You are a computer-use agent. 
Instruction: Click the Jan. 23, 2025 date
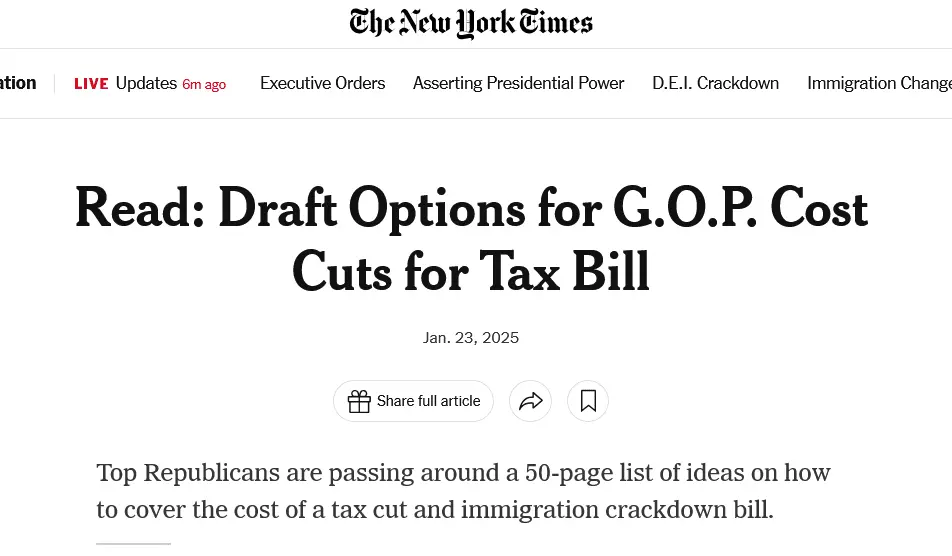(471, 337)
